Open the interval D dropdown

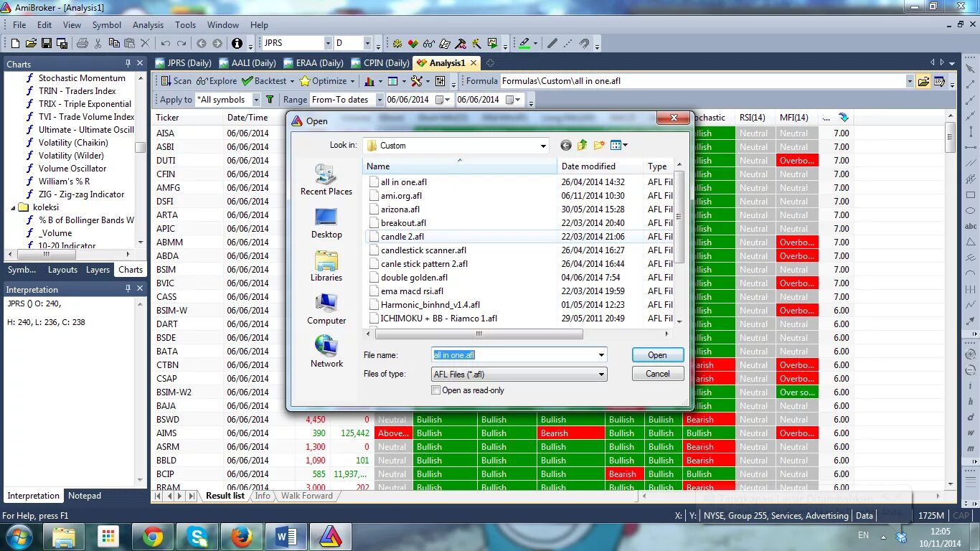(367, 43)
